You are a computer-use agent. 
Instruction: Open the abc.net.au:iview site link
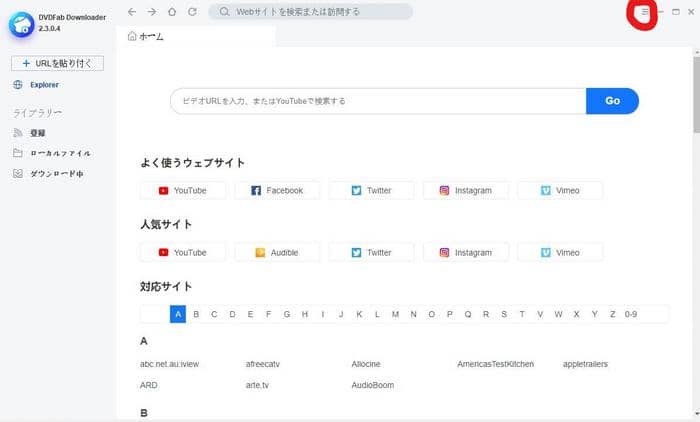(x=170, y=364)
